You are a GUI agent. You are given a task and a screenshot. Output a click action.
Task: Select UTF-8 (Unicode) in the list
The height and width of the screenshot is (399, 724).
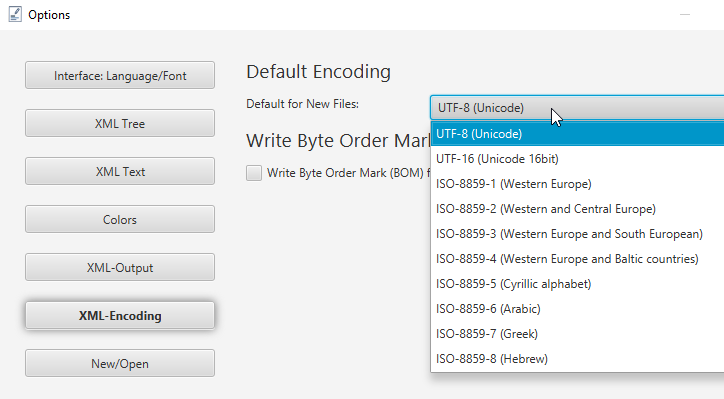point(577,134)
